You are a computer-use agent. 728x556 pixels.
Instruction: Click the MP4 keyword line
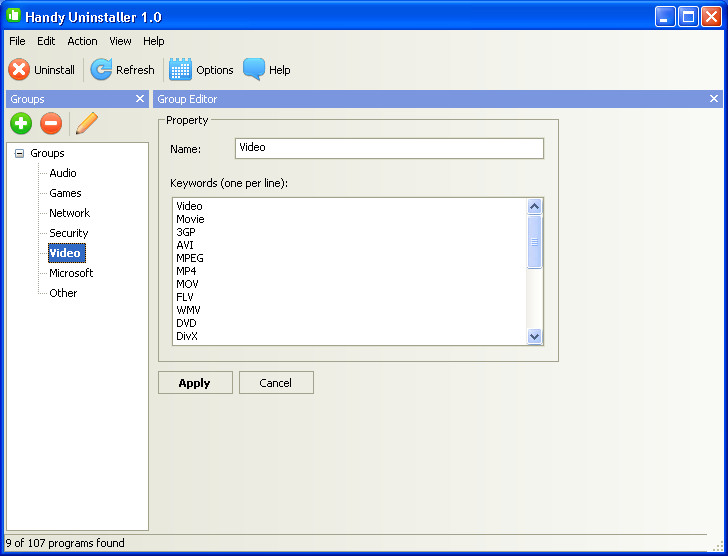point(186,271)
